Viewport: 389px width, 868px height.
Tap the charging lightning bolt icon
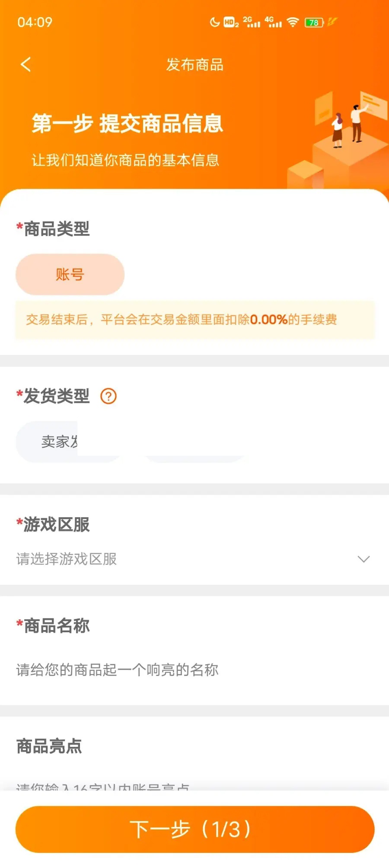click(x=332, y=22)
